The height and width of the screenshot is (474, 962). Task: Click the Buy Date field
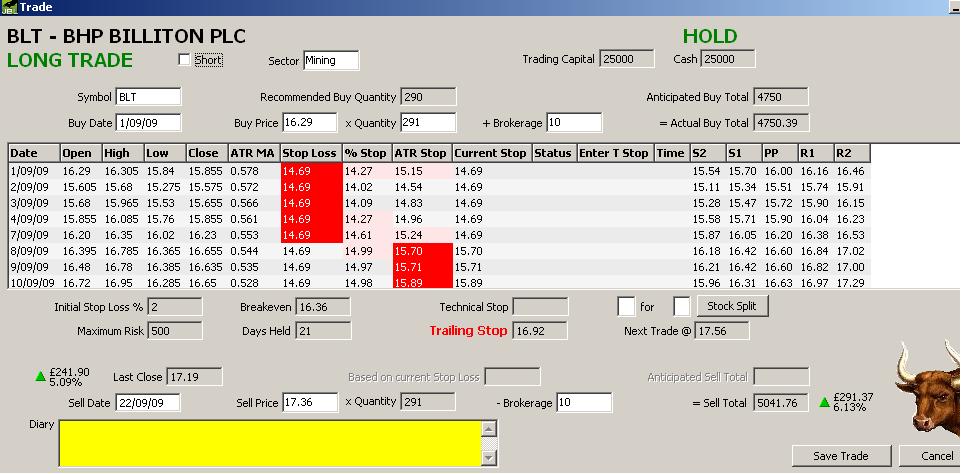(x=148, y=123)
